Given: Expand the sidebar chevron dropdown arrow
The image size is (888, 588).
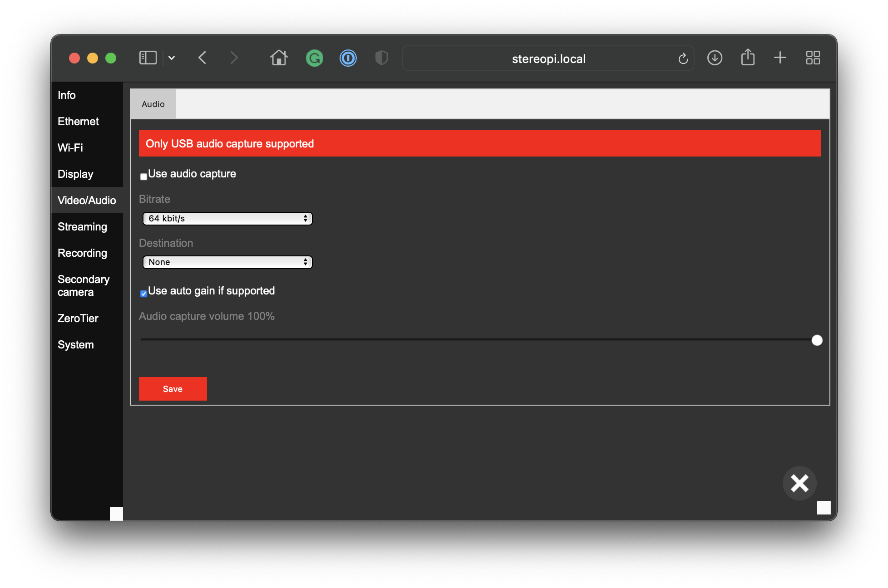Looking at the screenshot, I should pyautogui.click(x=172, y=58).
